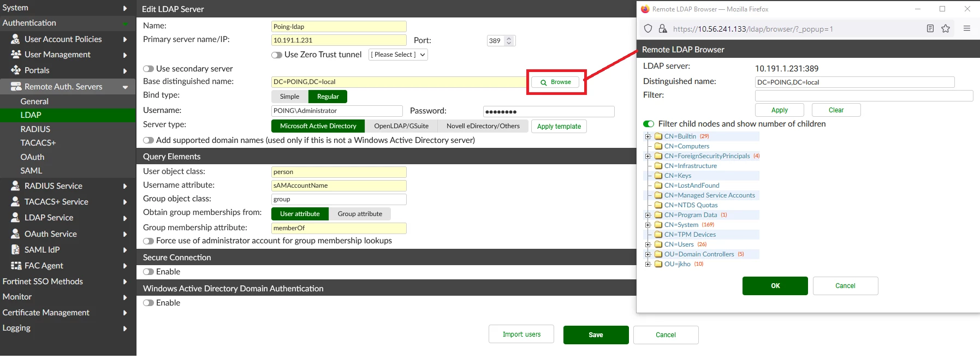Click the RADIUS Service icon

pos(15,186)
